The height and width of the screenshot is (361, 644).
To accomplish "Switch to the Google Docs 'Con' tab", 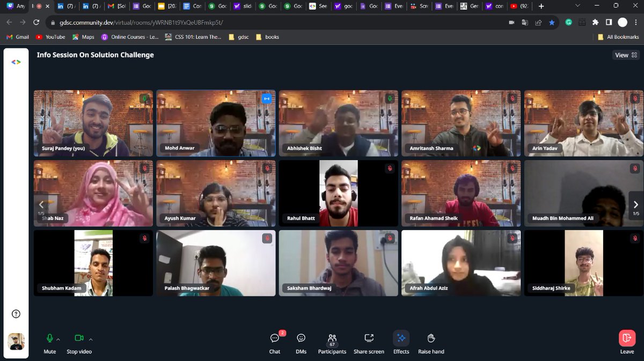I will point(192,6).
